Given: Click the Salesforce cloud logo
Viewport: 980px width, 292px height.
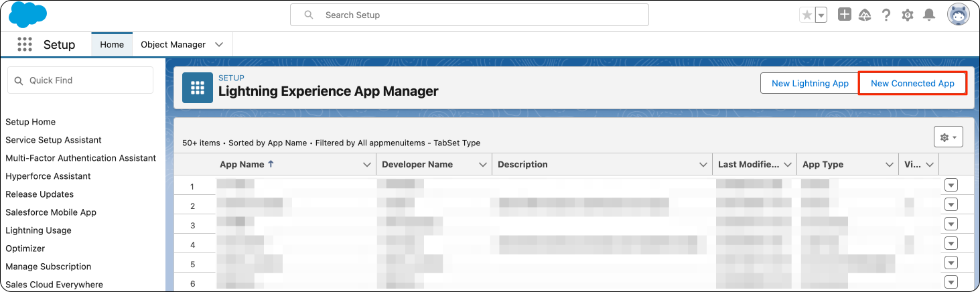Looking at the screenshot, I should click(x=28, y=15).
